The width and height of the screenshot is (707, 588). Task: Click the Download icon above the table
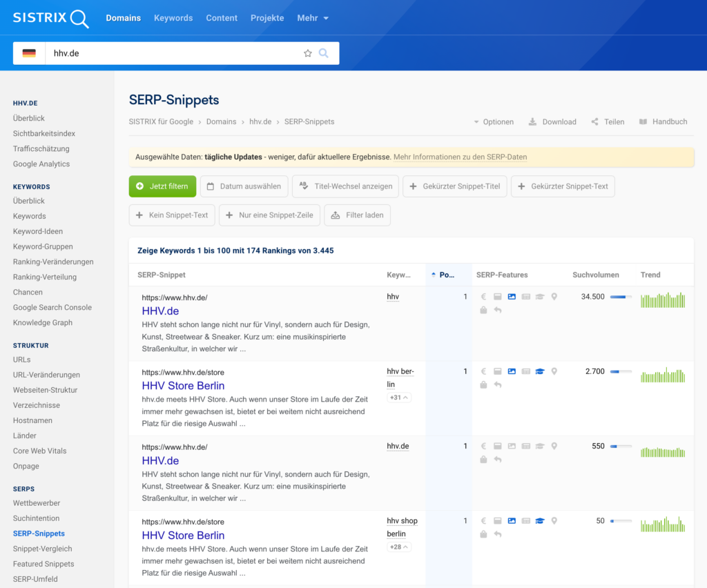pos(531,121)
